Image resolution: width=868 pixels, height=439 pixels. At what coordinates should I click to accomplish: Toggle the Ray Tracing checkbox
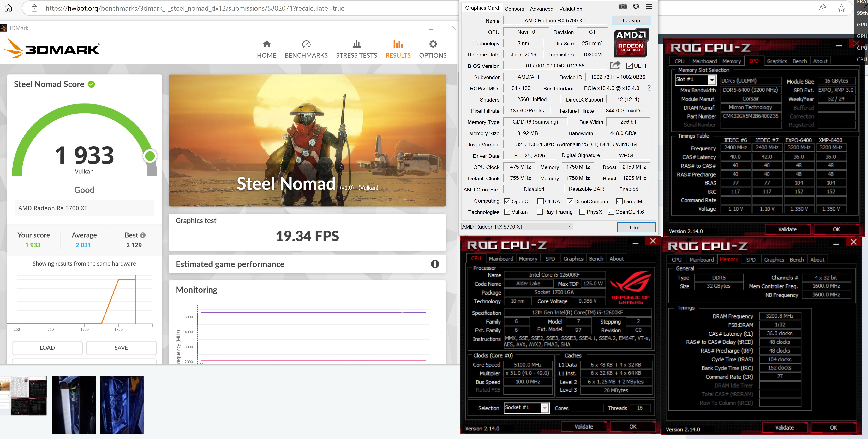click(x=539, y=212)
